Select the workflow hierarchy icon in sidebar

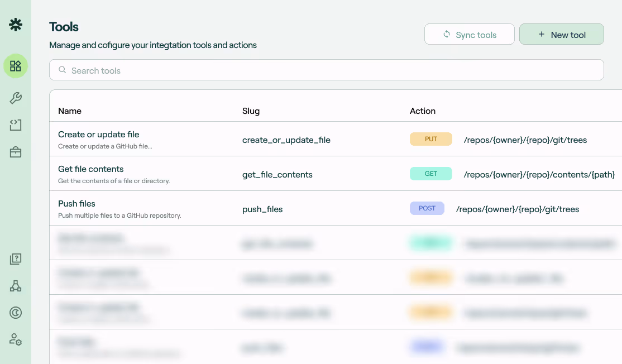click(x=15, y=286)
